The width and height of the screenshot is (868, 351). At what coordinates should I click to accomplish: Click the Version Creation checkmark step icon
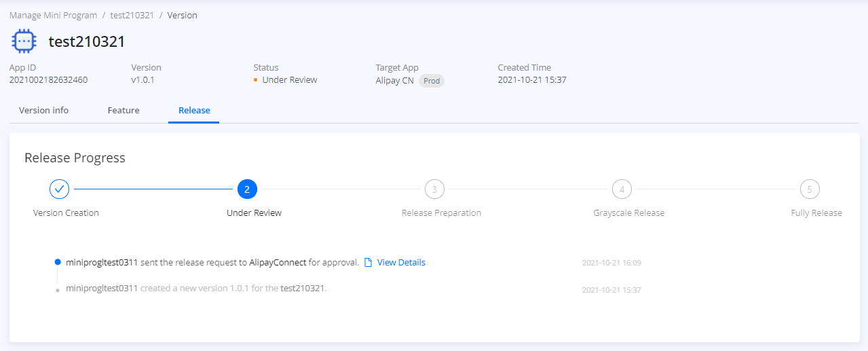coord(60,189)
